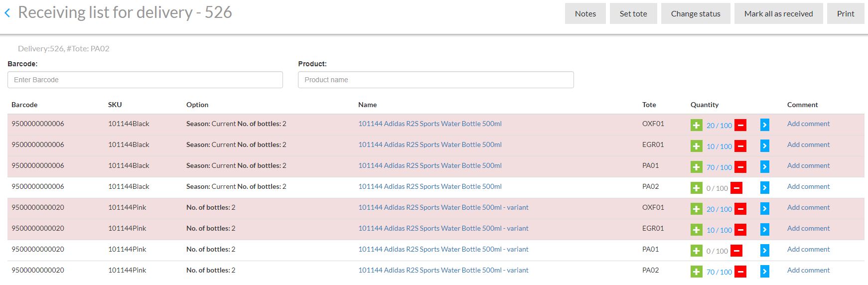This screenshot has height=285, width=868.
Task: Click blue arrow on 101144Pink EGR01 row
Action: 764,230
